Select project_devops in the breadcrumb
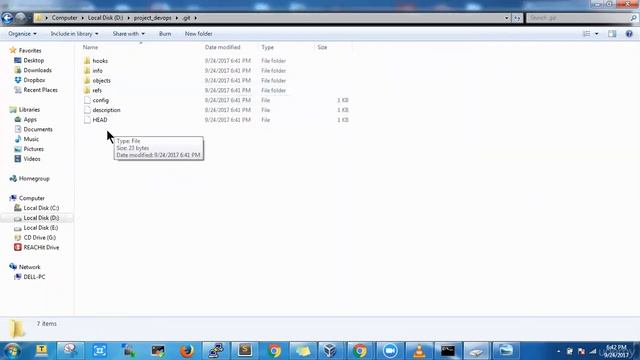 153,18
